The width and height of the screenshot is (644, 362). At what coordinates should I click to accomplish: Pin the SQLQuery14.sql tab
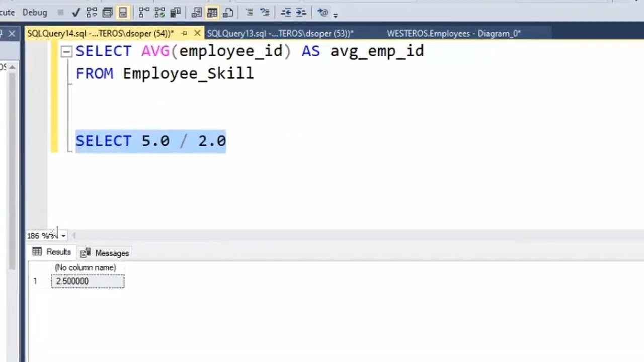click(184, 33)
